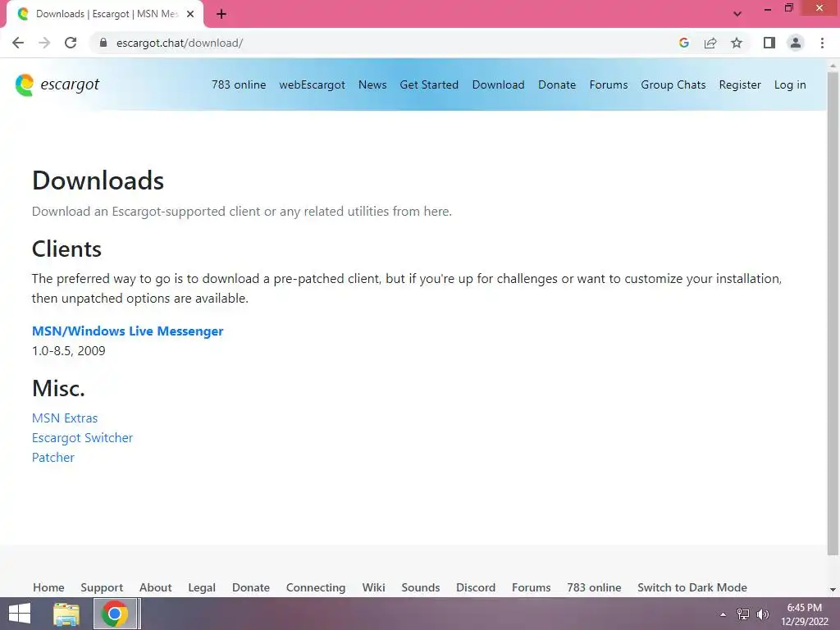
Task: Click the version text 1.0-8.5, 2009
Action: pyautogui.click(x=69, y=351)
